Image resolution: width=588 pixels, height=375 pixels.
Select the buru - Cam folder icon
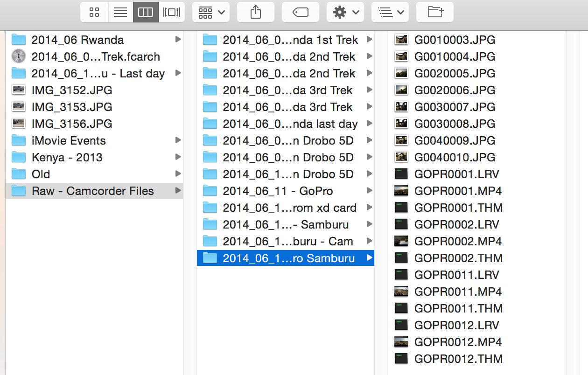pos(210,241)
